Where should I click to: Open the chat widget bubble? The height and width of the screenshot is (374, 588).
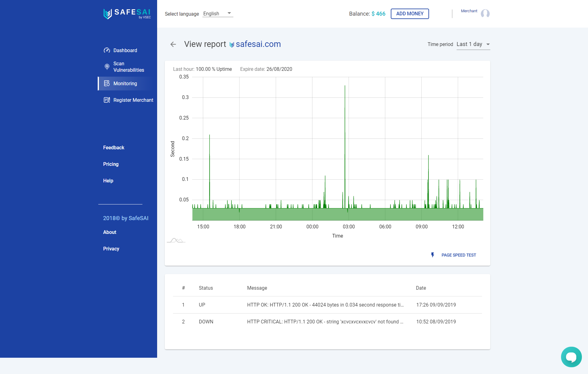[x=571, y=357]
